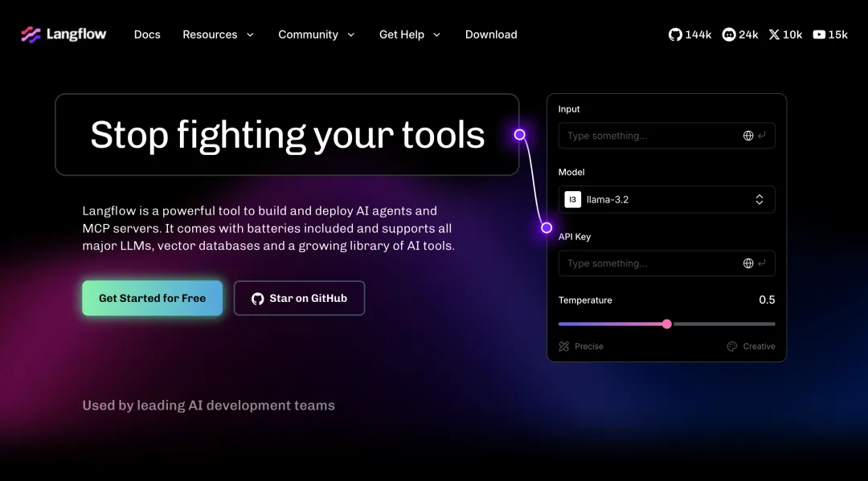
Task: Click the llama-3.2 model badge icon
Action: (x=572, y=200)
